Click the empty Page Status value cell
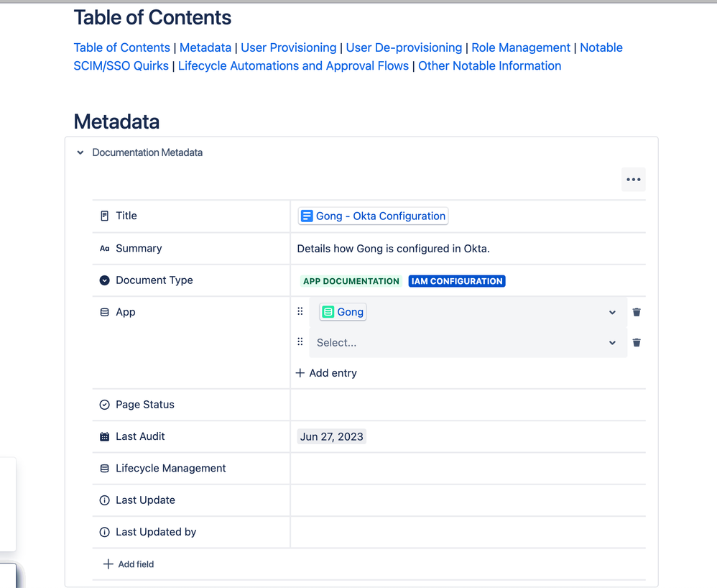 (x=468, y=405)
